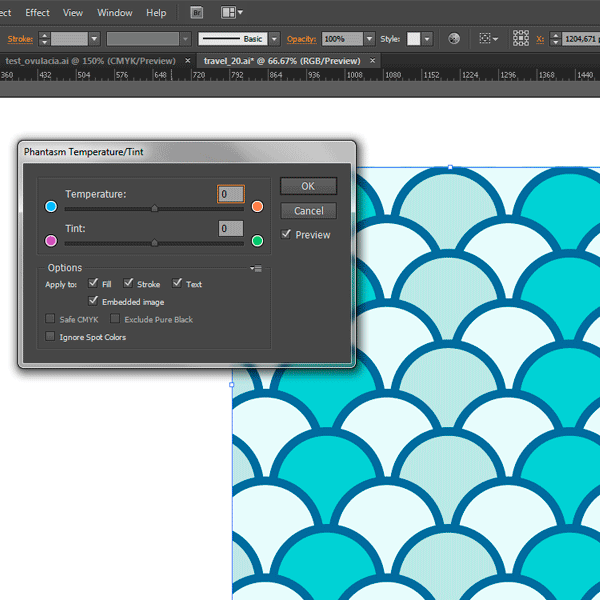
Task: Click the graphic Style swatch
Action: pos(414,39)
